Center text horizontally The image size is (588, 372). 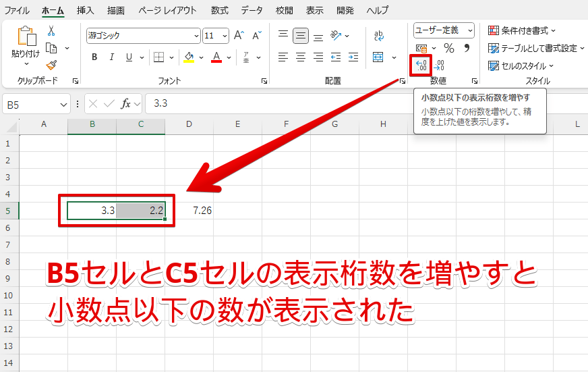pyautogui.click(x=301, y=57)
